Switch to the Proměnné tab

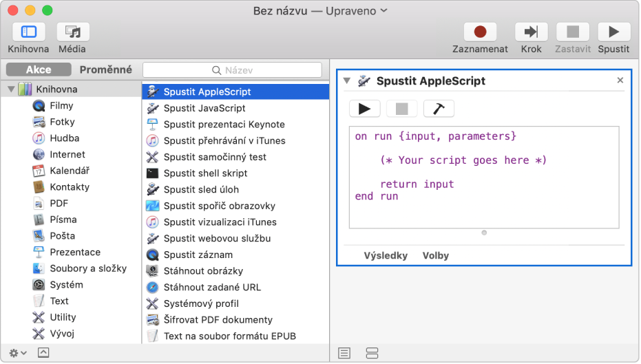105,70
